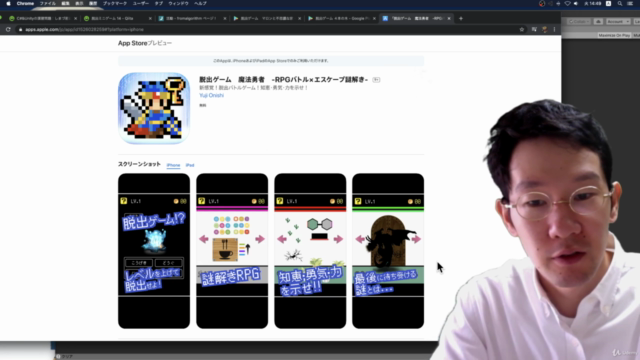
Task: Click the volume speaker icon
Action: coord(576,3)
